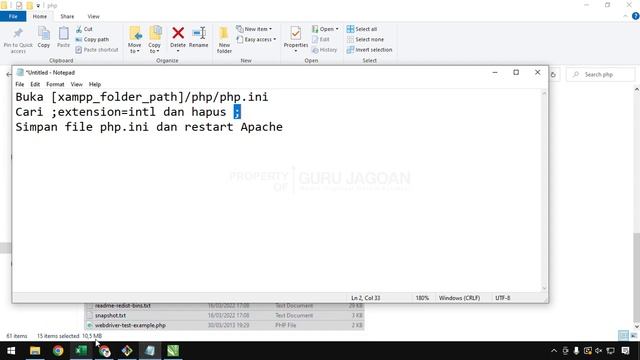Click the highlighted semicolon in Notepad
Image resolution: width=640 pixels, height=360 pixels.
237,112
